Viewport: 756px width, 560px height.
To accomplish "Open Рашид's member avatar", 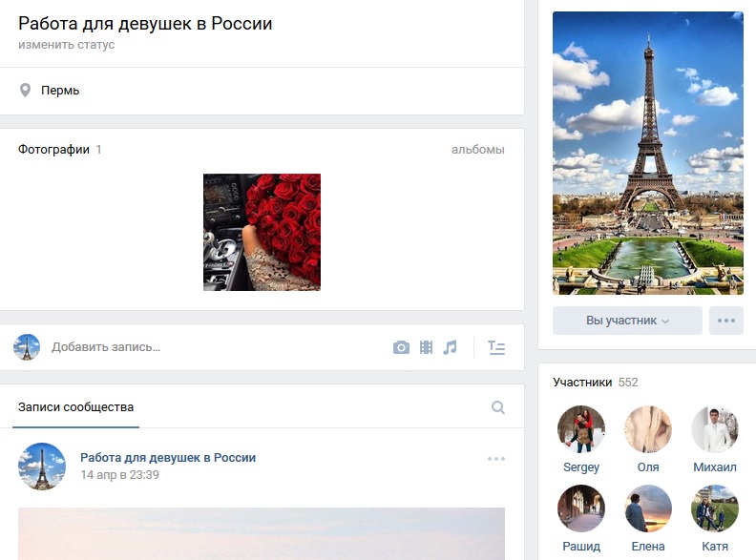I will click(x=581, y=508).
